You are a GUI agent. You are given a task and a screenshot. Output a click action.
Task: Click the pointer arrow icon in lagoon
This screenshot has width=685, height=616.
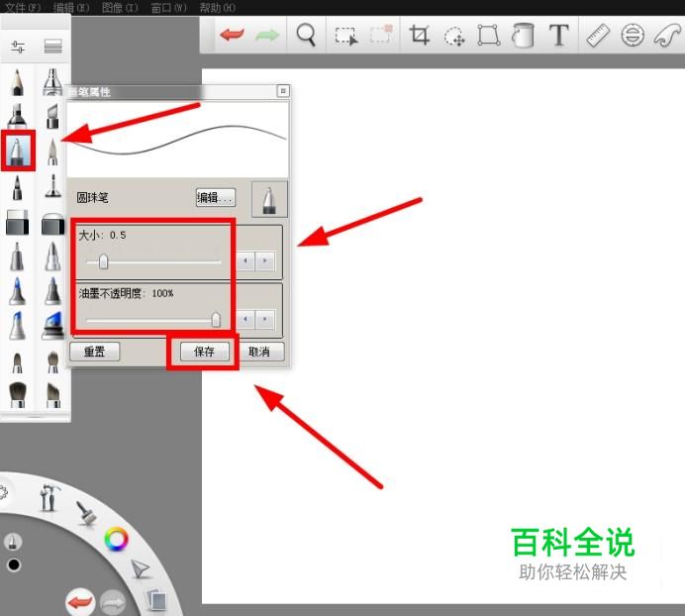point(141,568)
